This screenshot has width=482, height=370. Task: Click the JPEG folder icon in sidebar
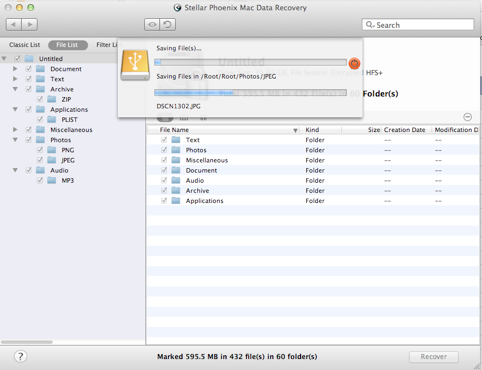click(x=52, y=160)
